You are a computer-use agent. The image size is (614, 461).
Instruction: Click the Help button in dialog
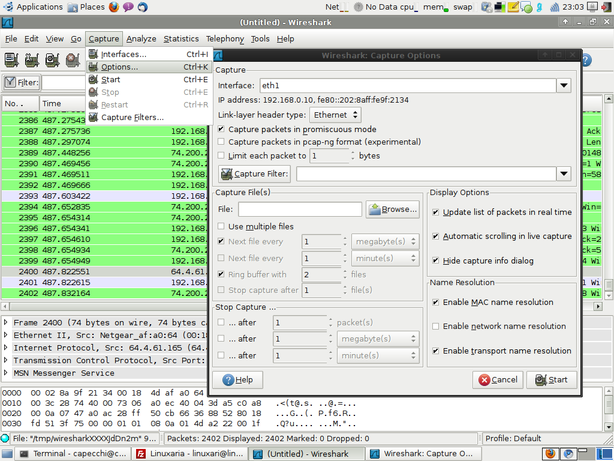[238, 380]
